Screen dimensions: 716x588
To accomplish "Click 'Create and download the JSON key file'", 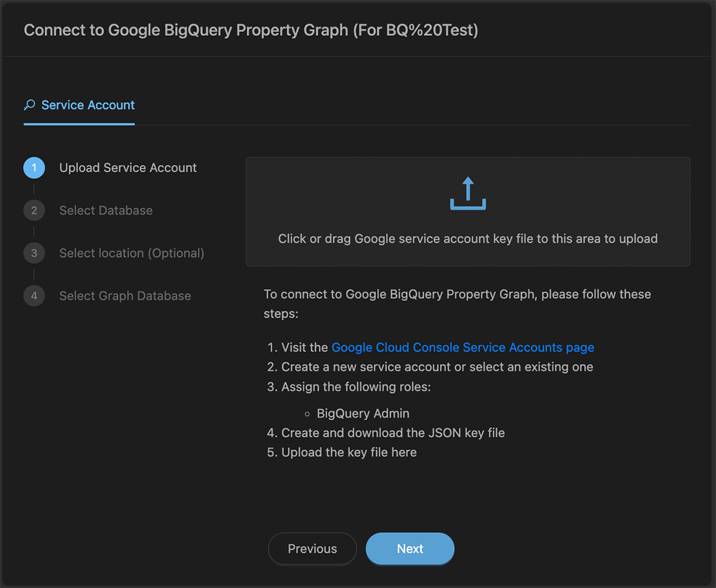I will [392, 433].
